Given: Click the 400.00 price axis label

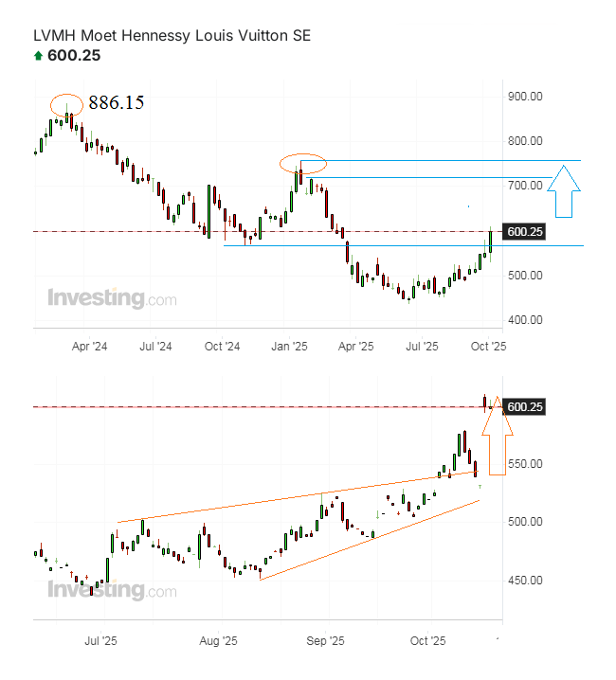Looking at the screenshot, I should (525, 320).
